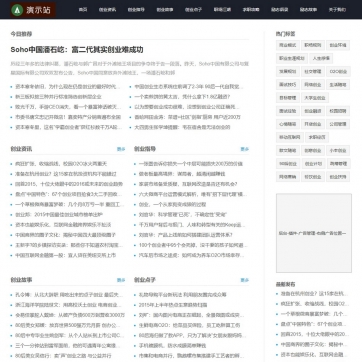Go to 创业资讯 in the top navigation
The image size is (362, 362).
point(107,10)
